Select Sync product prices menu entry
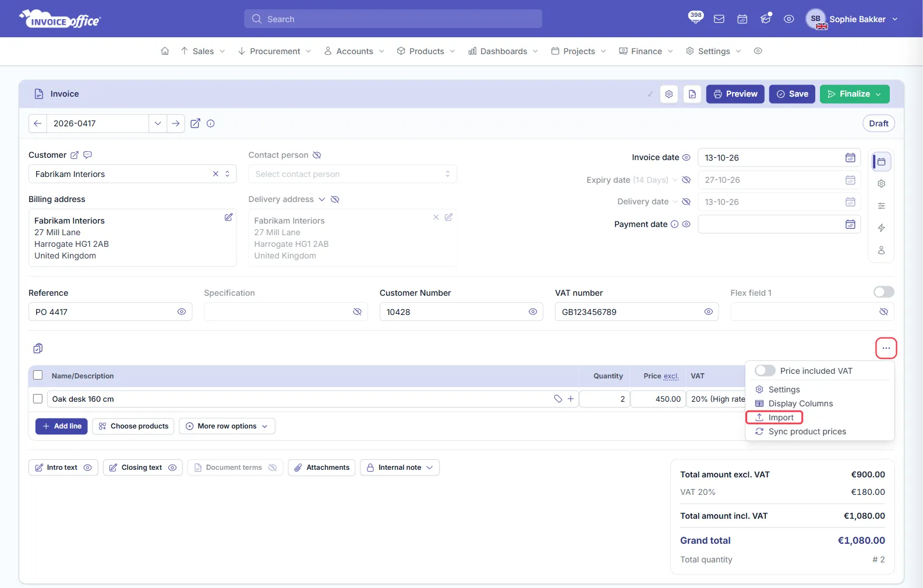Screen dimensions: 923x588 coord(801,431)
